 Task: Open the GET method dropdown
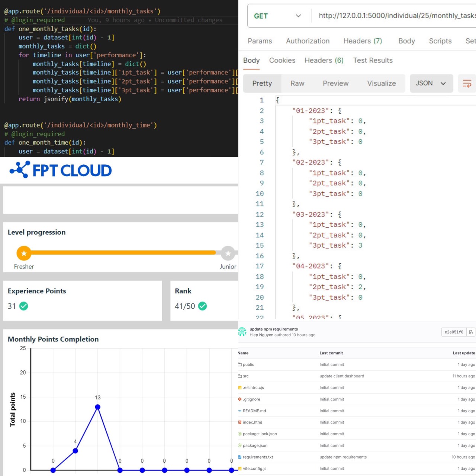[x=277, y=16]
